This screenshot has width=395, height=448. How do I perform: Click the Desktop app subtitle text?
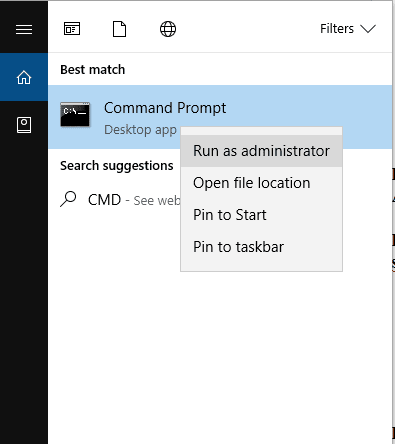tap(140, 130)
